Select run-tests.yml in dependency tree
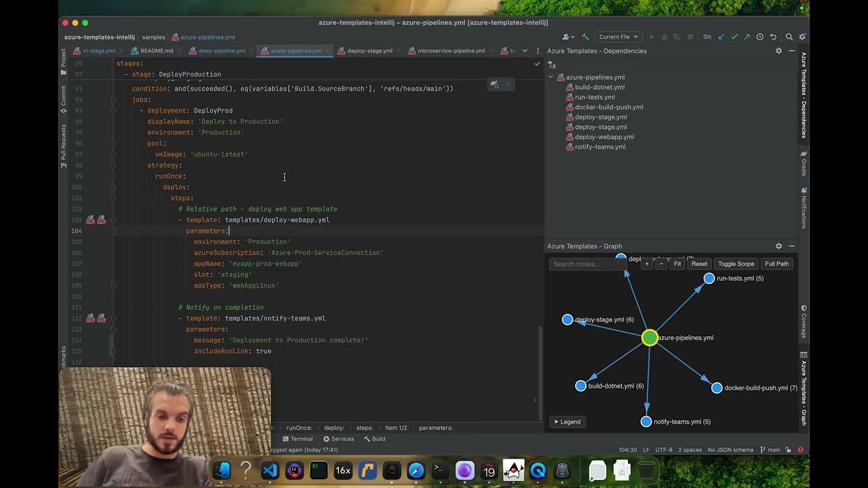This screenshot has width=868, height=488. pos(595,97)
